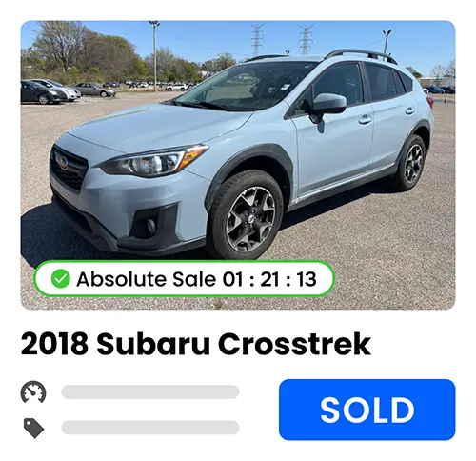The width and height of the screenshot is (476, 461).
Task: Click the Subaru Crosstrek car photo
Action: (238, 165)
